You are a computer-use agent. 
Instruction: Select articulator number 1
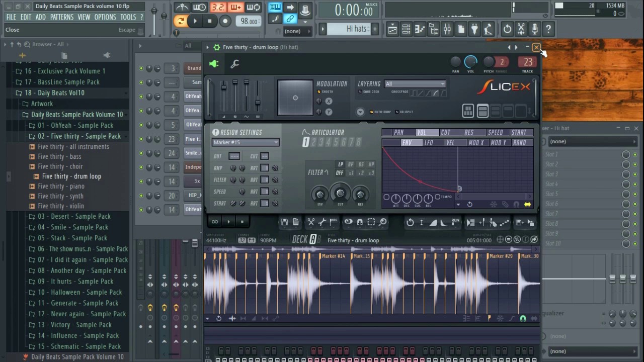pyautogui.click(x=305, y=143)
